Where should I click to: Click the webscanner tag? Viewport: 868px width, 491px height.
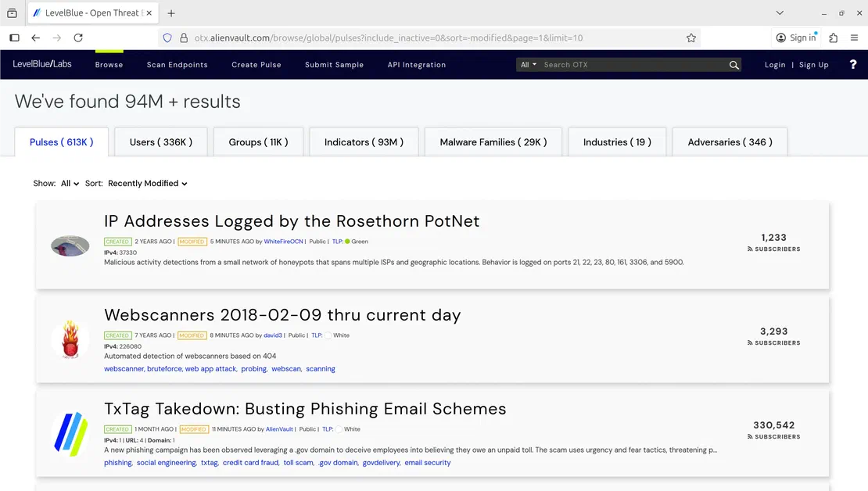point(124,369)
